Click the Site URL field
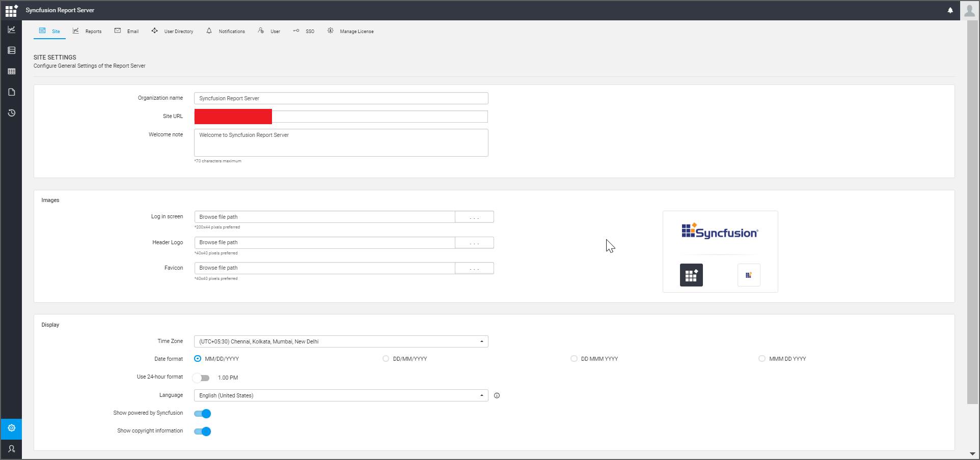980x460 pixels. 341,117
